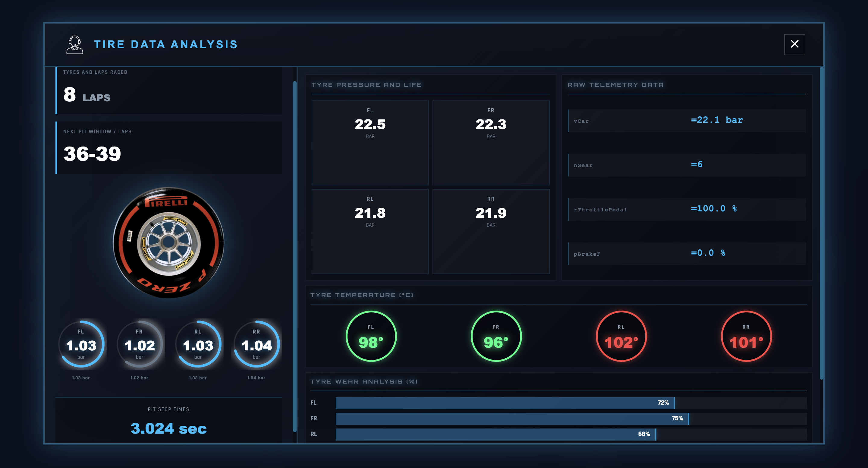
Task: Click the right-side main vertical scrollbar
Action: pyautogui.click(x=821, y=223)
